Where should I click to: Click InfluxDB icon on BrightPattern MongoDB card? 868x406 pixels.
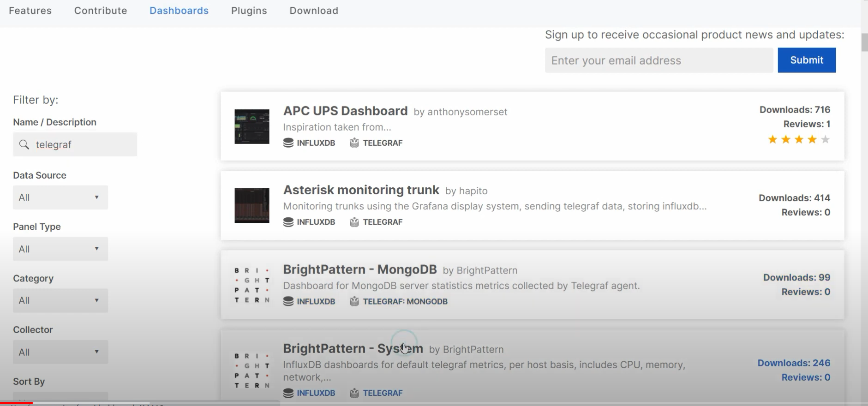click(x=288, y=301)
